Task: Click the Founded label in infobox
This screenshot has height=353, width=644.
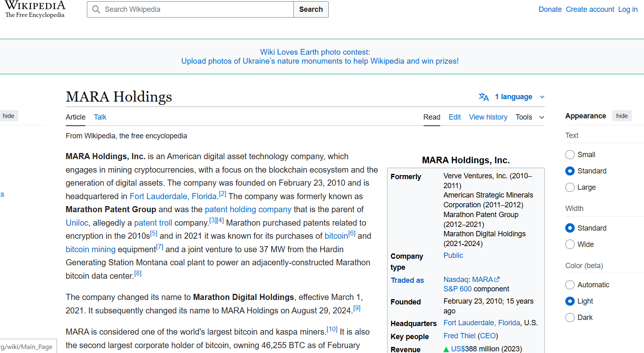Action: [405, 302]
